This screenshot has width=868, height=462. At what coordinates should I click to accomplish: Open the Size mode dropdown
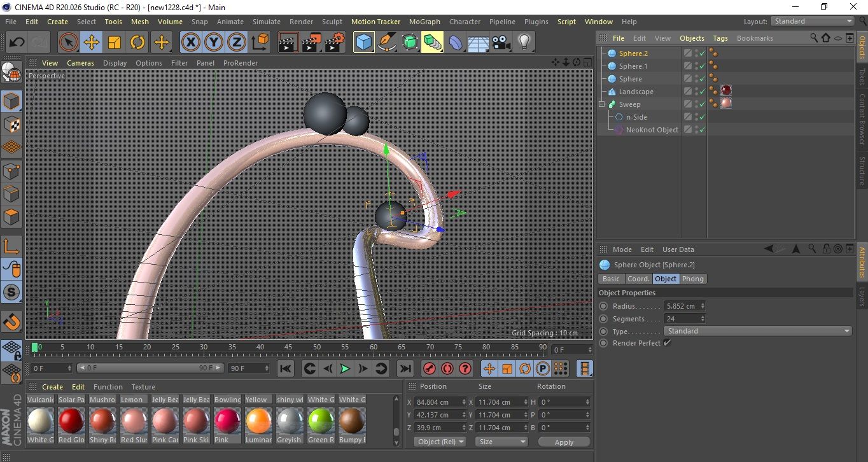[x=503, y=442]
